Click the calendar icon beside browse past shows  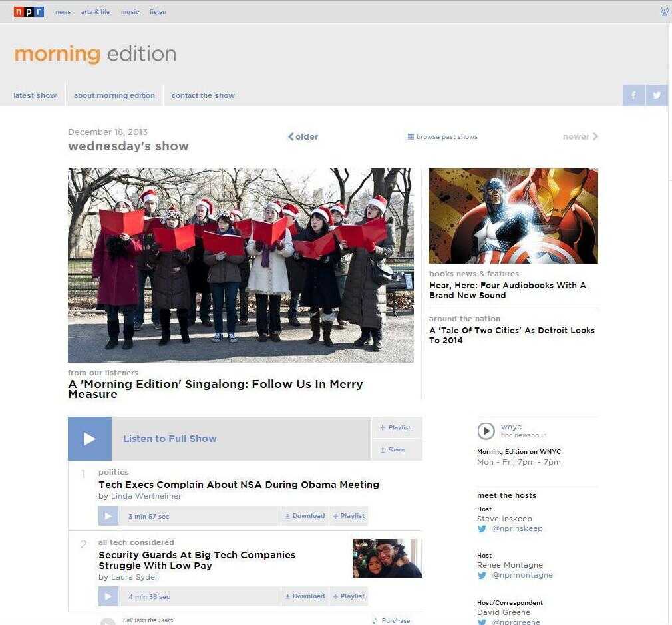coord(411,136)
